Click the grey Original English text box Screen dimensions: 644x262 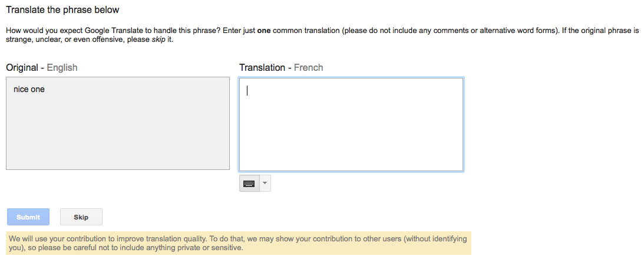(118, 123)
